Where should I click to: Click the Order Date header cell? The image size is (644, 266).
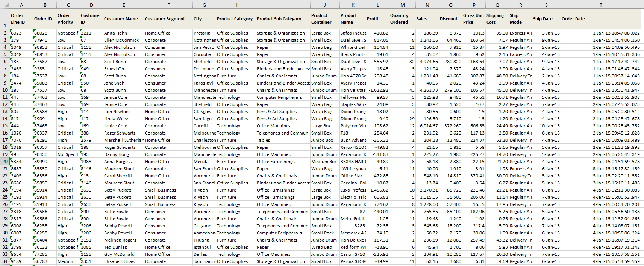tap(573, 19)
